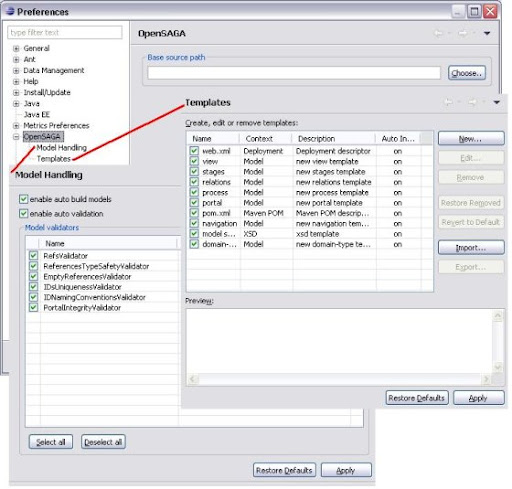Sort templates by Name column header
This screenshot has width=512, height=489.
pyautogui.click(x=213, y=139)
